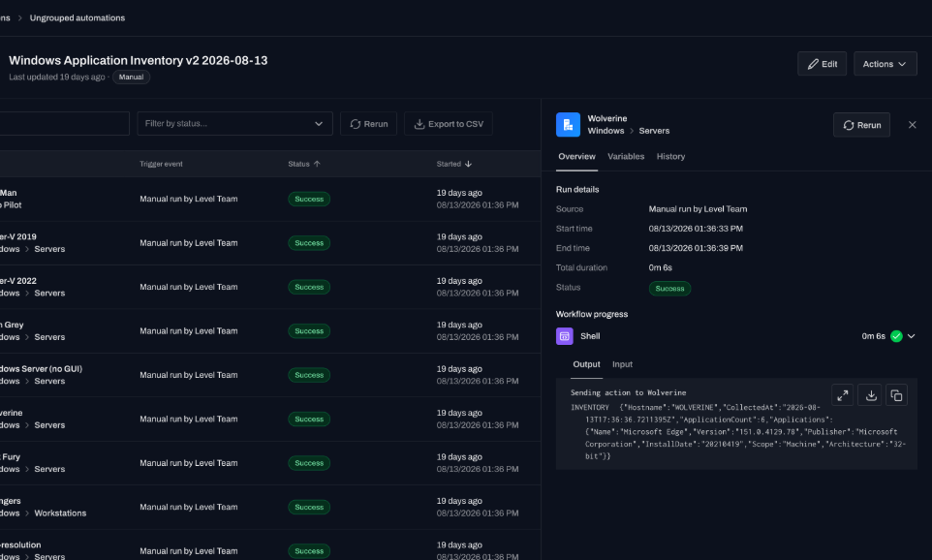The image size is (932, 560).
Task: Click the search field beside the status filter
Action: [64, 124]
